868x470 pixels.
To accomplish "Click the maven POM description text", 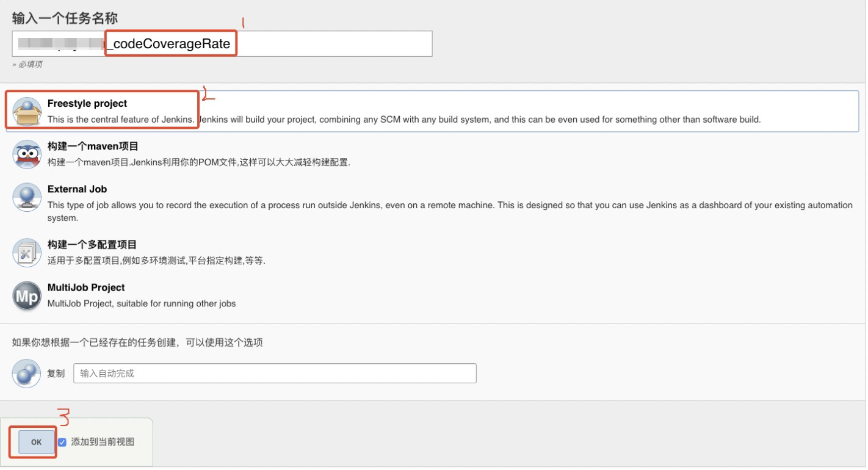I will tap(199, 162).
